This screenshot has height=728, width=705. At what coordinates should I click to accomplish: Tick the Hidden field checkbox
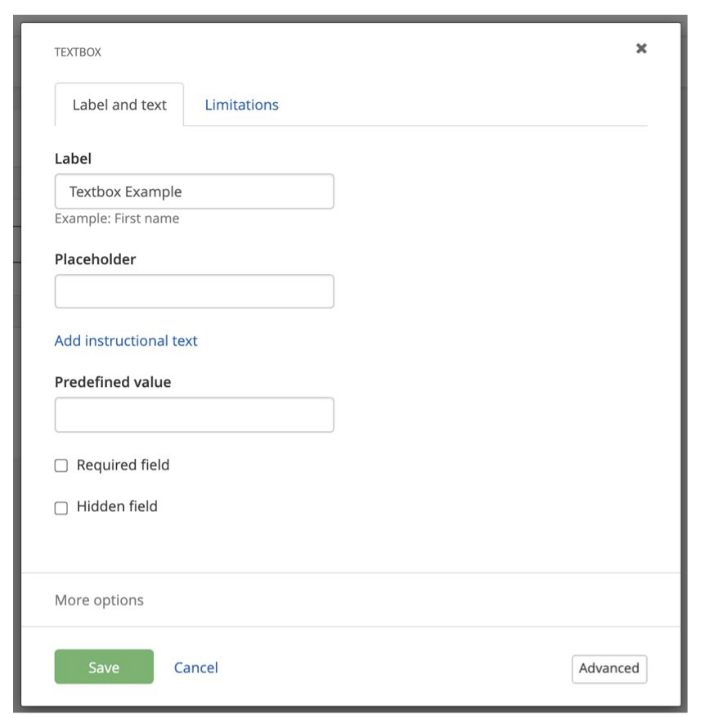[61, 508]
